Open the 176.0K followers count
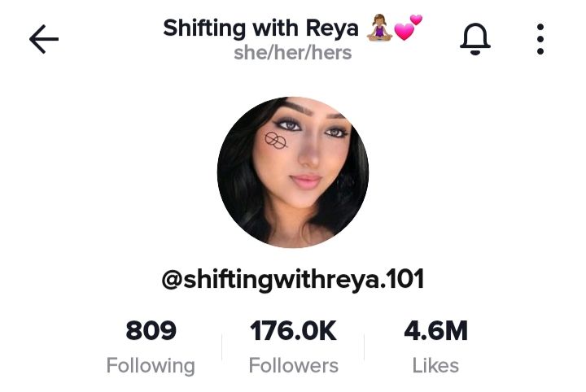 coord(293,330)
